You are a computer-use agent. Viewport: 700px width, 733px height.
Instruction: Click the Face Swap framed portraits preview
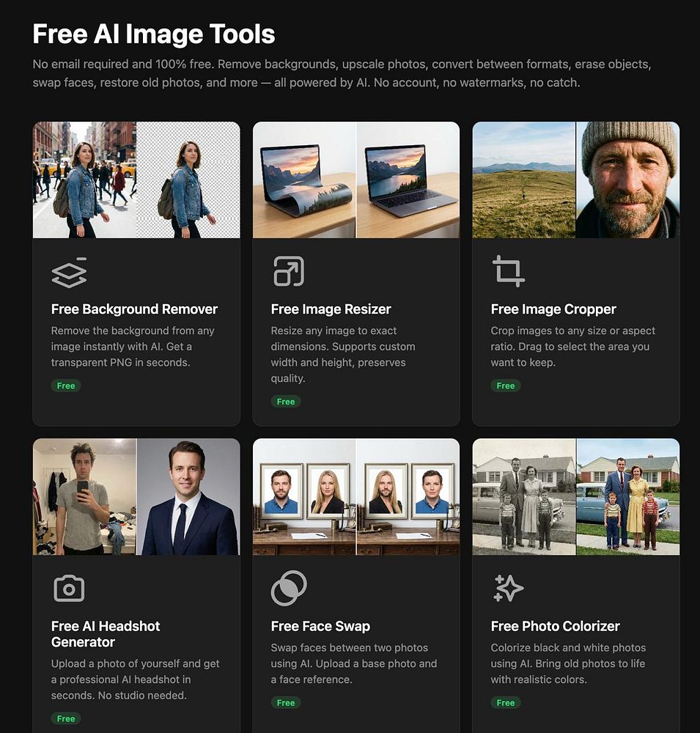pyautogui.click(x=356, y=497)
